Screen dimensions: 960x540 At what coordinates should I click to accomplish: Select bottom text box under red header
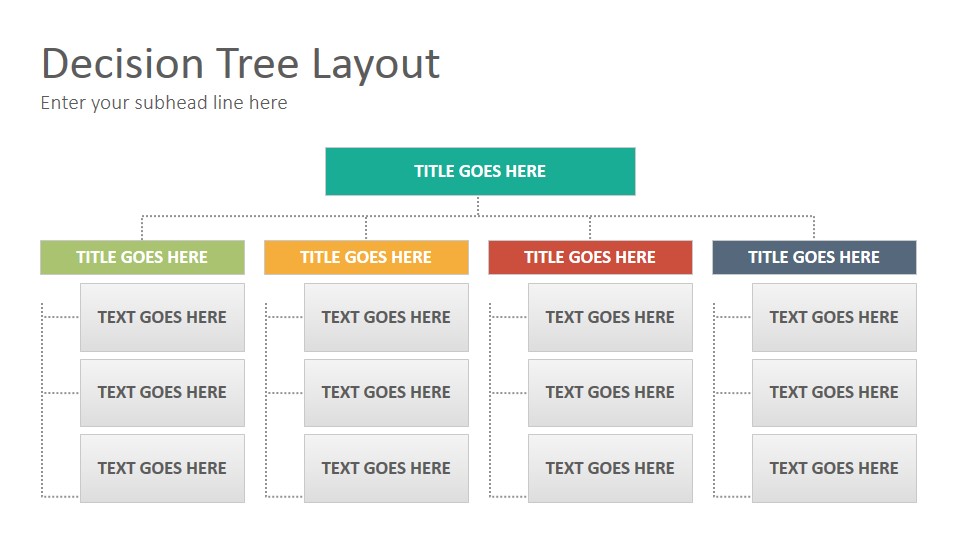click(x=610, y=468)
